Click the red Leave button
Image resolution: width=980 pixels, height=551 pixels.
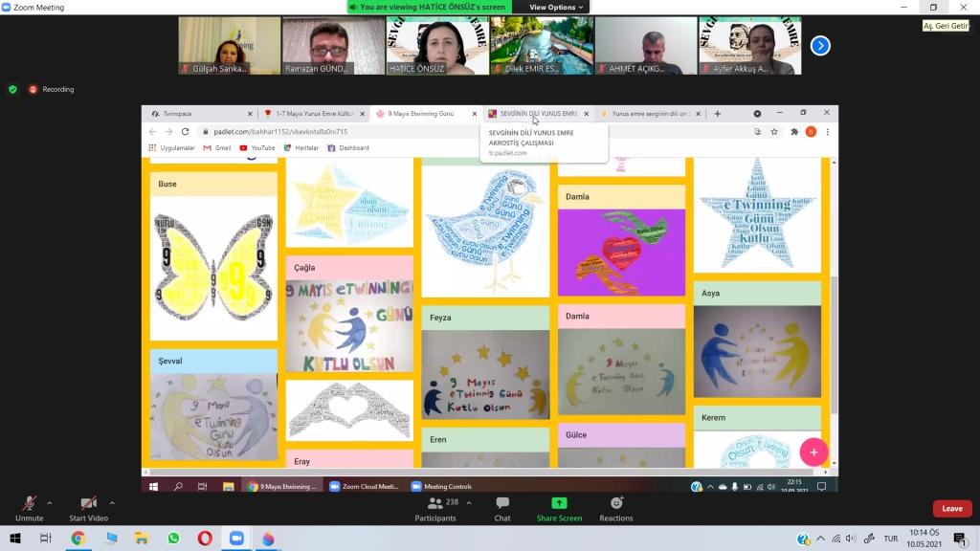(951, 508)
